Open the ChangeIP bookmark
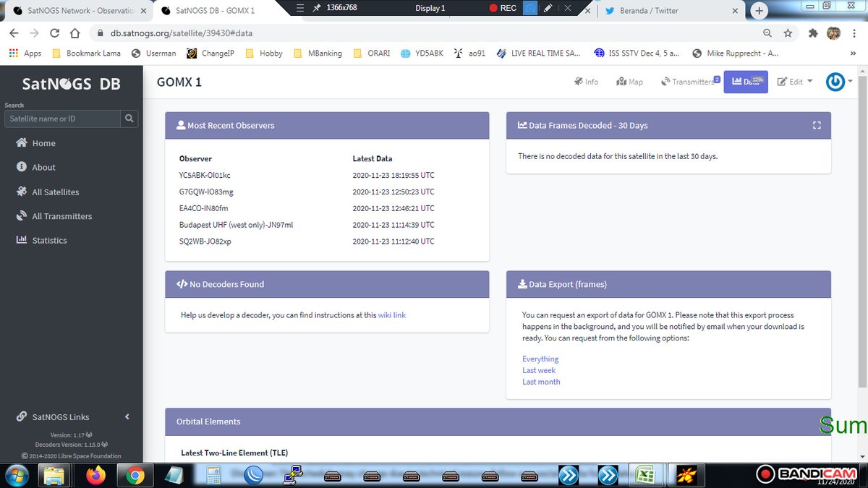The width and height of the screenshot is (868, 488). pyautogui.click(x=210, y=53)
